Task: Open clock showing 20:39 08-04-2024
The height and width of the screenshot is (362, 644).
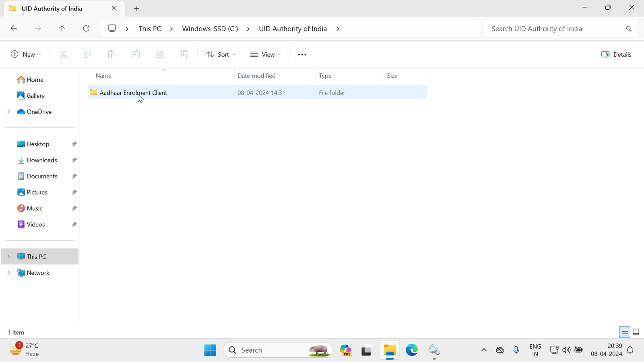Action: 607,350
